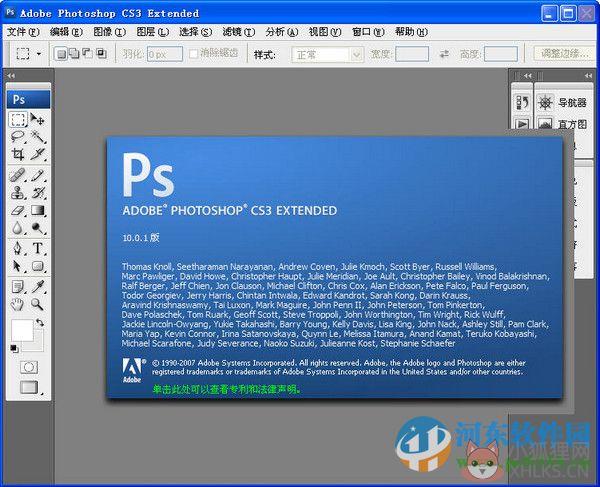Collapse the right dock using far-right double-arrow
The width and height of the screenshot is (600, 487).
[589, 76]
